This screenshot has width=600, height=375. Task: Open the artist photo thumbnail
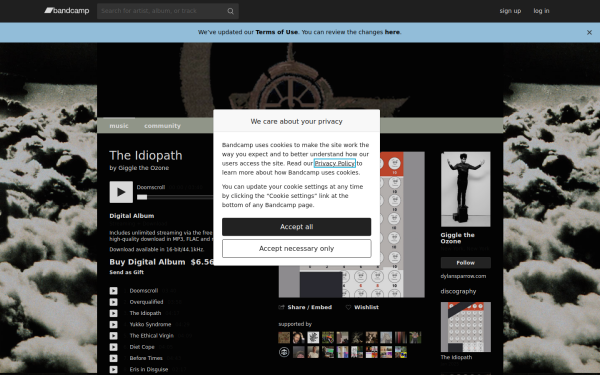(x=465, y=189)
